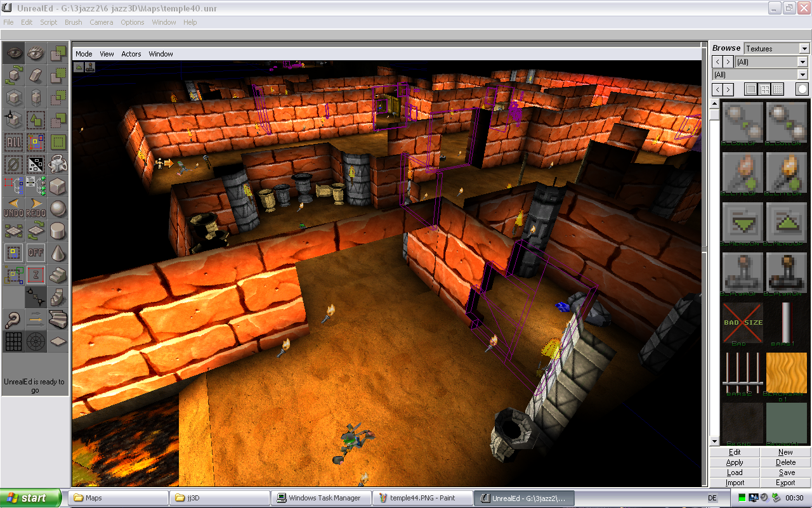Select the camera move eye tool
812x508 pixels.
point(13,53)
